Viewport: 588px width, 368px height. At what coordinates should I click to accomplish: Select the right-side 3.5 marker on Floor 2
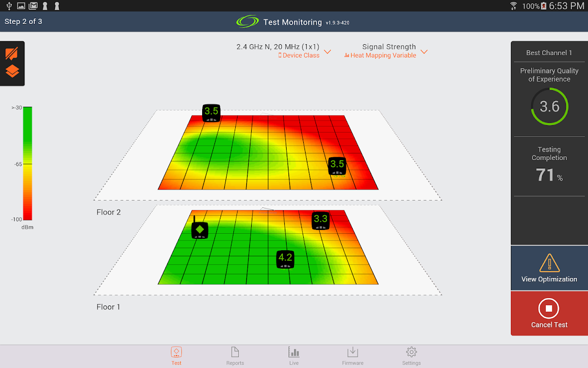337,166
